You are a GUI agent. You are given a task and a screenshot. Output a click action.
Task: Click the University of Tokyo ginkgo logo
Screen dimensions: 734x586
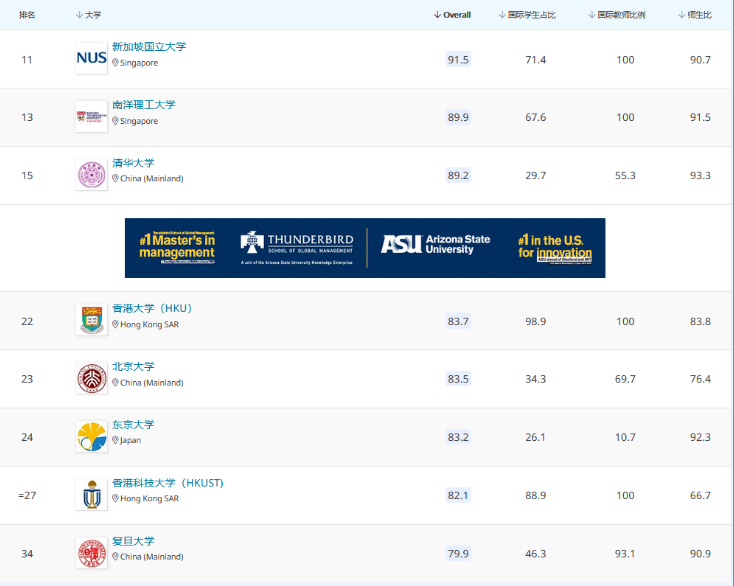click(x=91, y=437)
